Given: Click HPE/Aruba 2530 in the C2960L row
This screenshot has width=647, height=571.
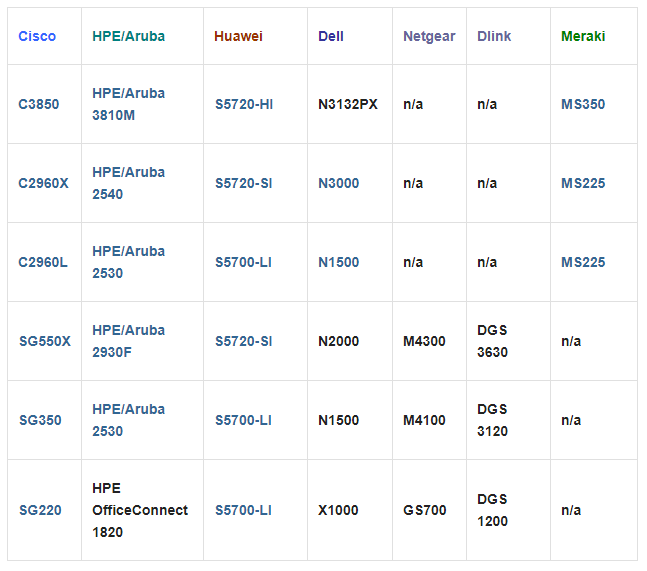Looking at the screenshot, I should (x=129, y=262).
